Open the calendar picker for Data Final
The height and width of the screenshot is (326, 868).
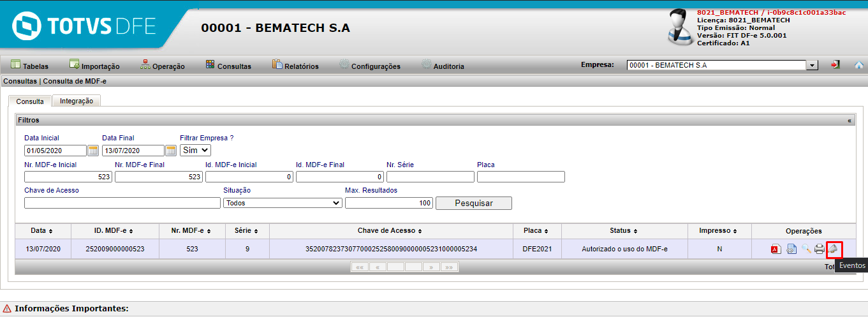171,151
